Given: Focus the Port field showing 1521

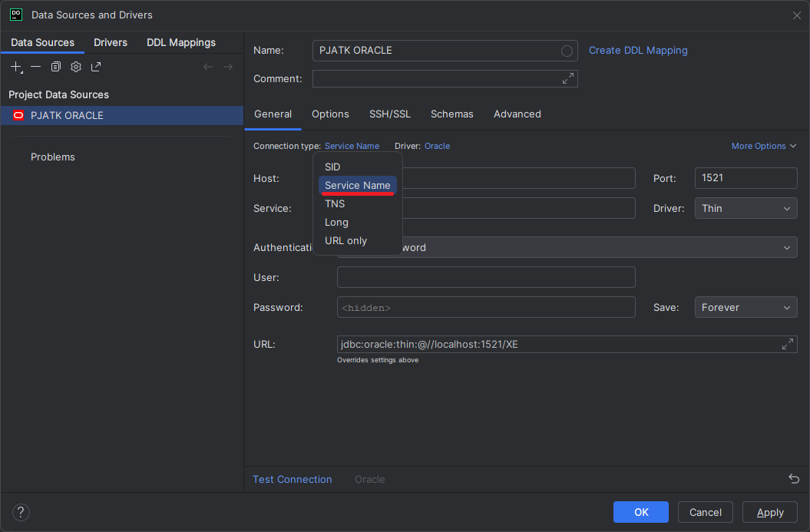Looking at the screenshot, I should (746, 178).
